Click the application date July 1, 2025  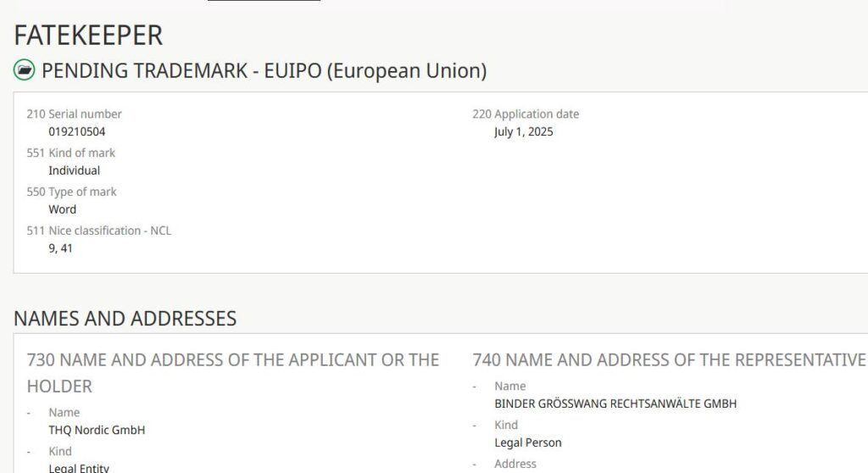coord(523,131)
